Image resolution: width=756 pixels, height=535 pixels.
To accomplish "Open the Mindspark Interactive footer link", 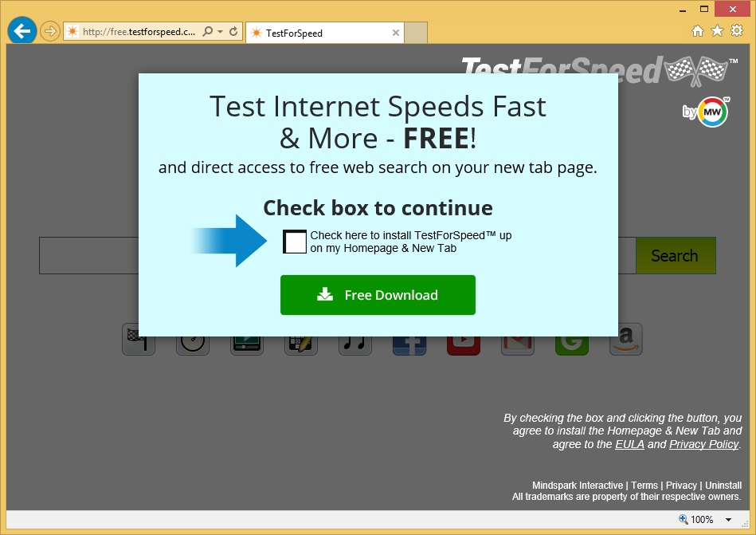I will (x=578, y=486).
